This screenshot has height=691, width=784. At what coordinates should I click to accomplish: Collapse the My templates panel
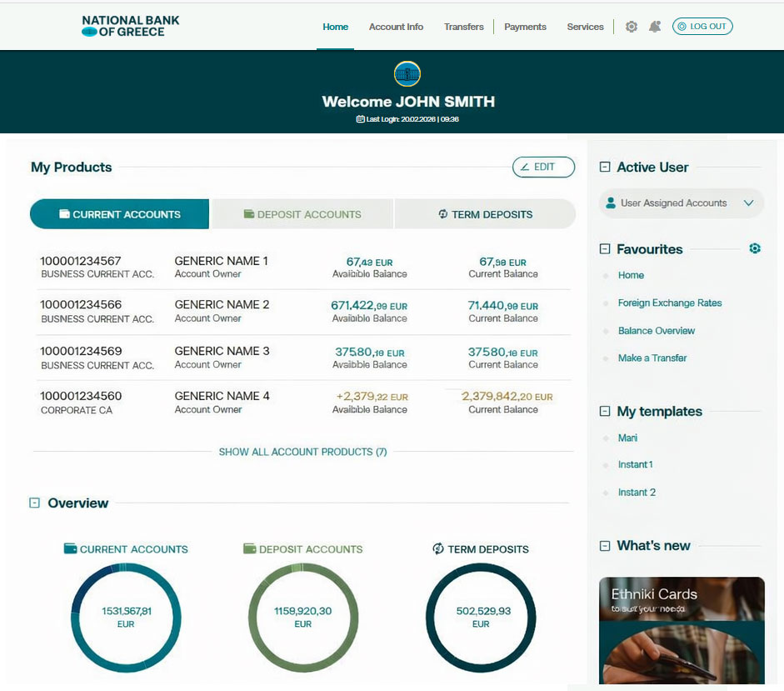[605, 411]
